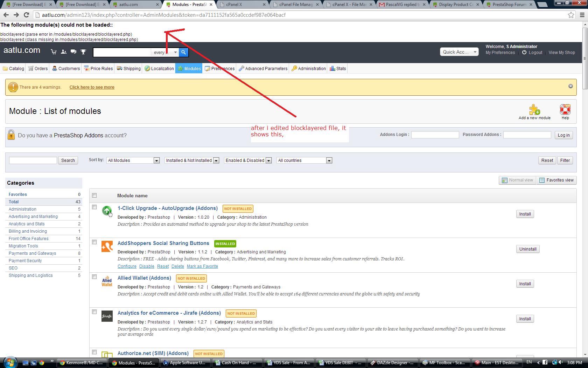
Task: Open the Help lifebuoy icon
Action: (x=565, y=110)
